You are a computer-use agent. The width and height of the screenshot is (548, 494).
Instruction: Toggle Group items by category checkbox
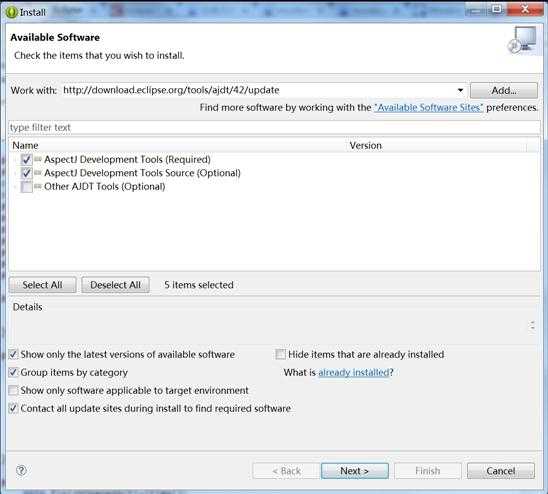click(13, 372)
